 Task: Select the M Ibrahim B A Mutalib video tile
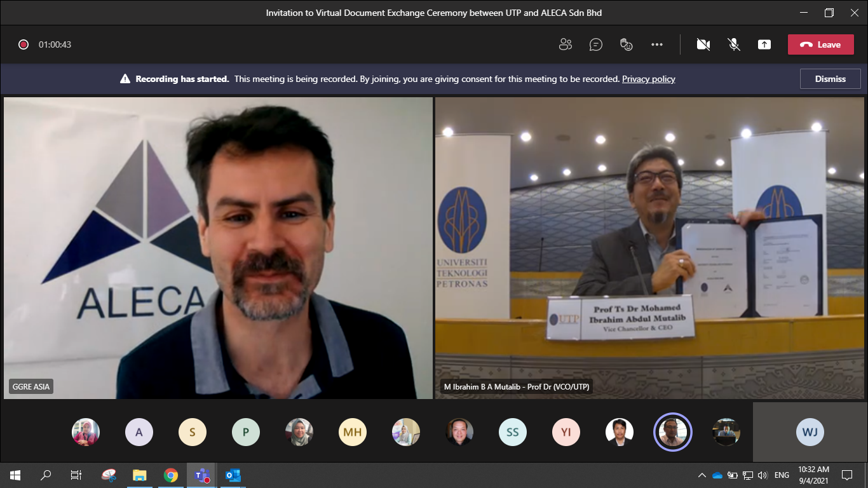click(x=649, y=248)
